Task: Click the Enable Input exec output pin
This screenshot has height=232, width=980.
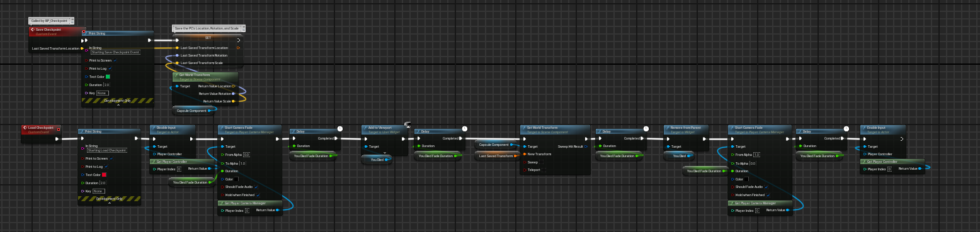Action: point(902,139)
